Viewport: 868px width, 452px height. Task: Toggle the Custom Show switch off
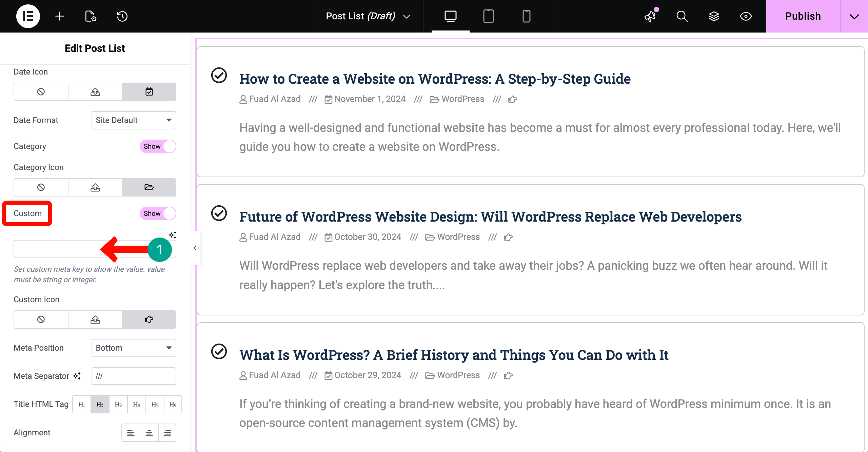(158, 213)
